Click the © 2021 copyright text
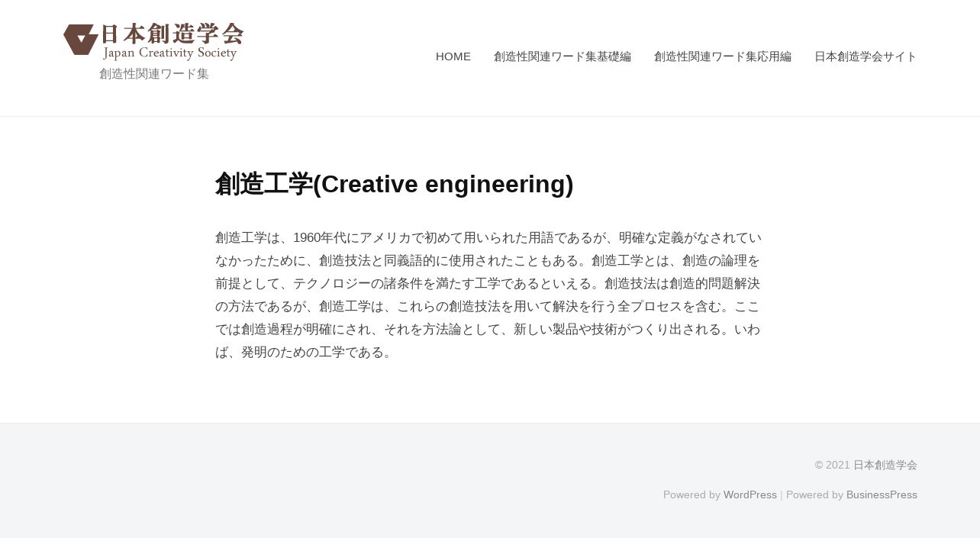This screenshot has width=980, height=538. point(833,465)
